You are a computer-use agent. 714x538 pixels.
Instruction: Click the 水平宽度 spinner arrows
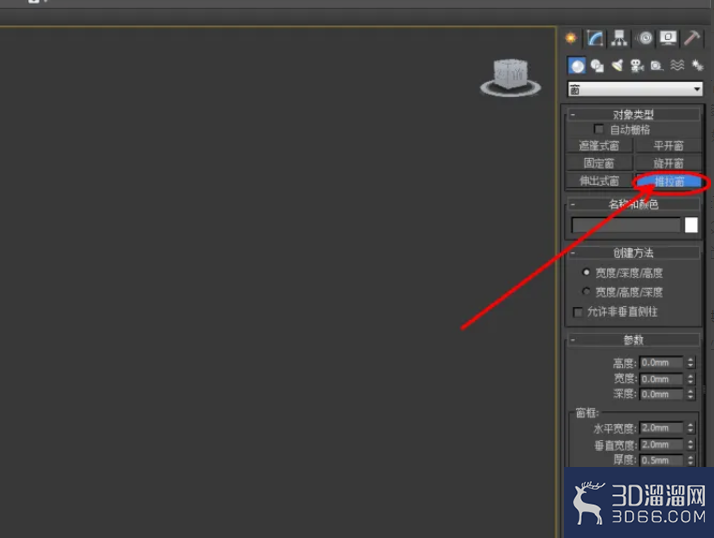(690, 428)
